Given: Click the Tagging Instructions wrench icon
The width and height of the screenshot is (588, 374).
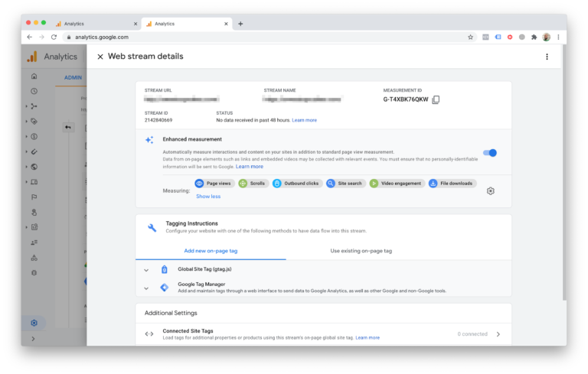Looking at the screenshot, I should pyautogui.click(x=152, y=227).
